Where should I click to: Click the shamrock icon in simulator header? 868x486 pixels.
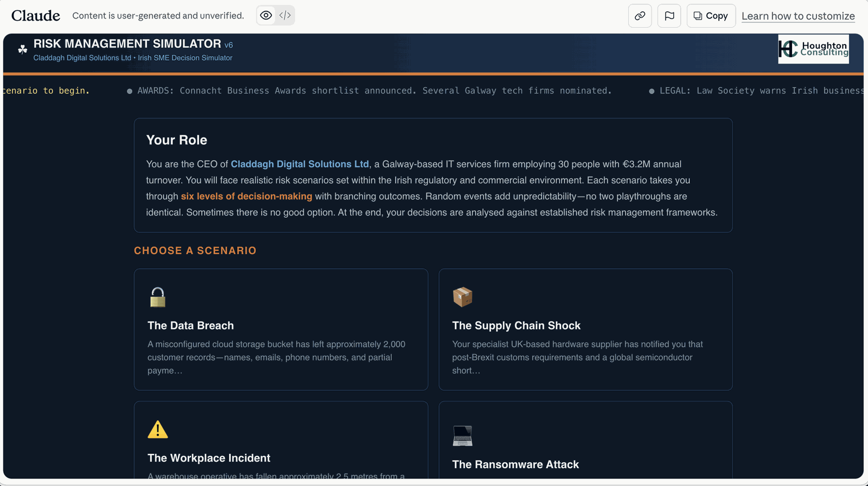coord(22,49)
